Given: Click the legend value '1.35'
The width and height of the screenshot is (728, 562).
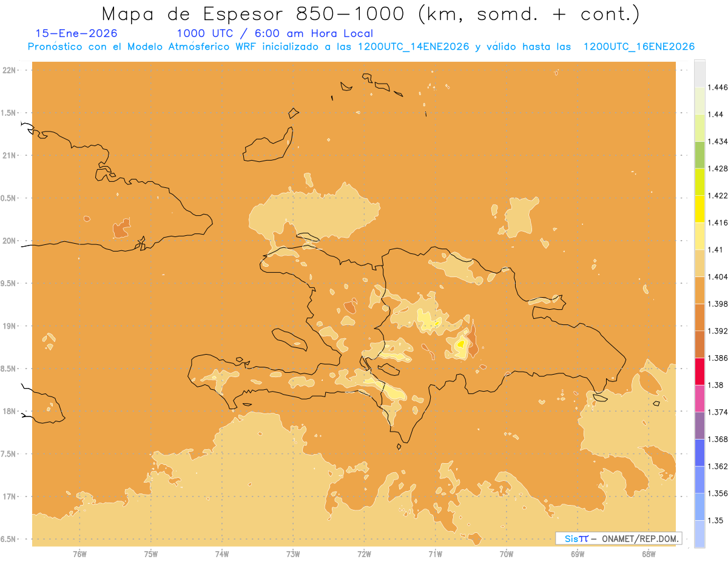Looking at the screenshot, I should pos(716,520).
